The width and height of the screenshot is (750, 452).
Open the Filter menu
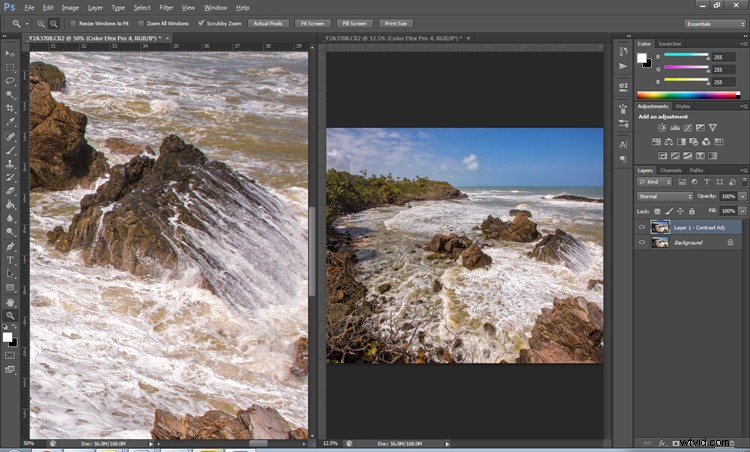tap(166, 8)
